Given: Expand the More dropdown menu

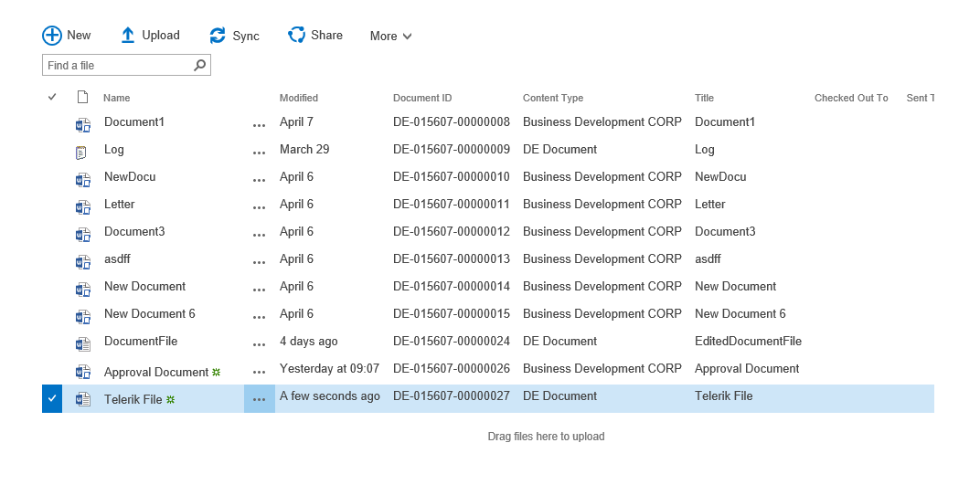Looking at the screenshot, I should [390, 37].
